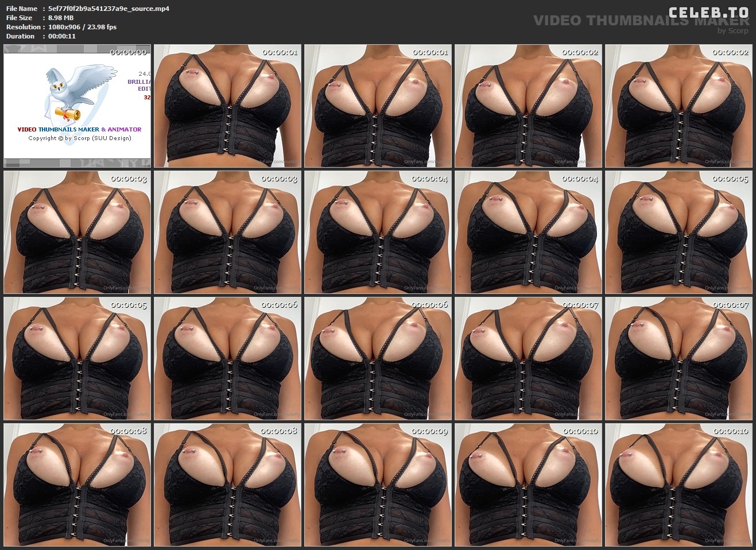Open the first thumbnail stamped 00:00:01

(x=227, y=106)
